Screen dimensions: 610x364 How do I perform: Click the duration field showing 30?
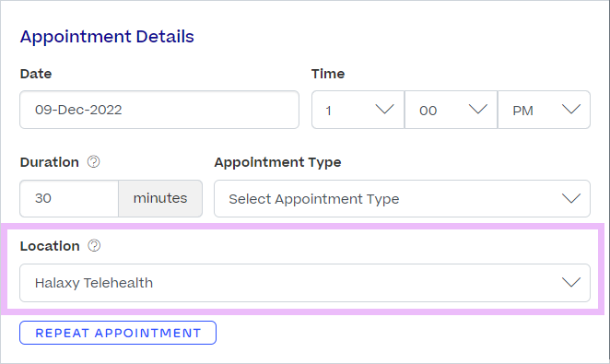[69, 198]
